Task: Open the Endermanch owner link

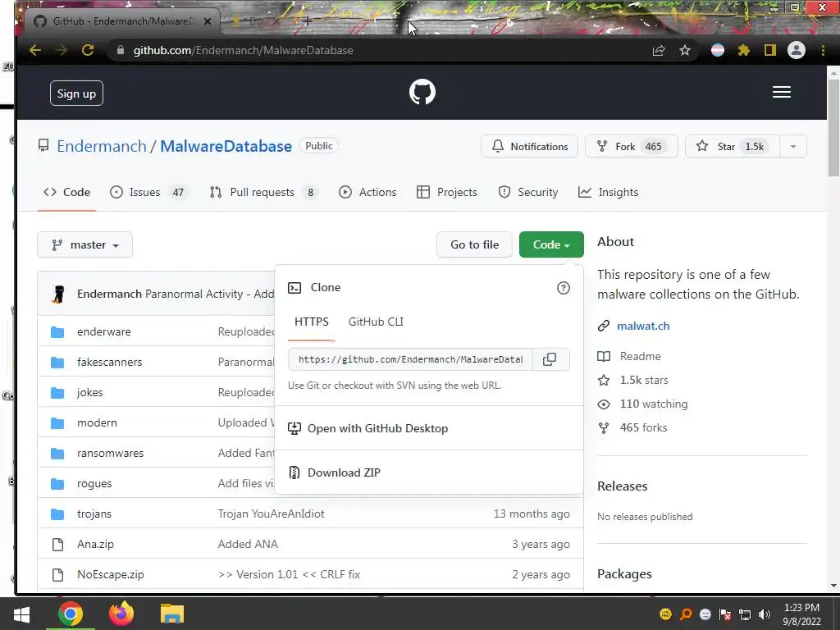Action: [x=101, y=146]
